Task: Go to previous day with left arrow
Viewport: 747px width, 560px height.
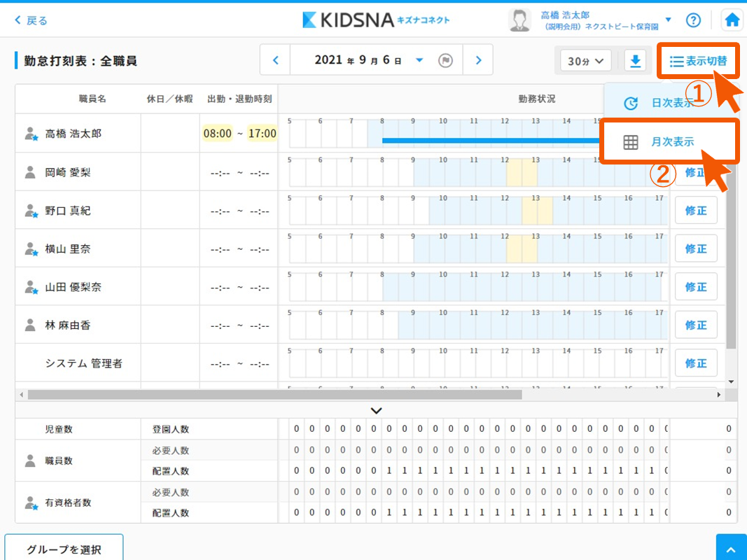Action: [x=276, y=60]
